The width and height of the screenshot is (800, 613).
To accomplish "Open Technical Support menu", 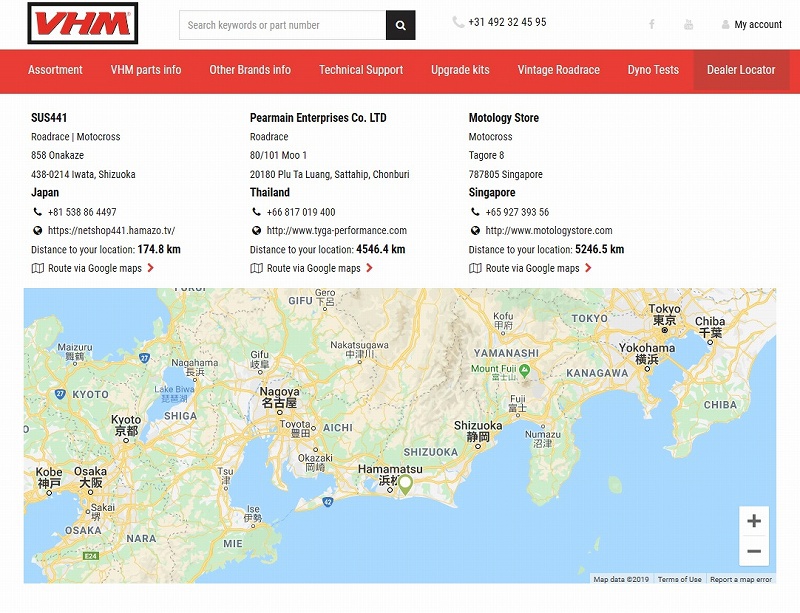I will [361, 70].
